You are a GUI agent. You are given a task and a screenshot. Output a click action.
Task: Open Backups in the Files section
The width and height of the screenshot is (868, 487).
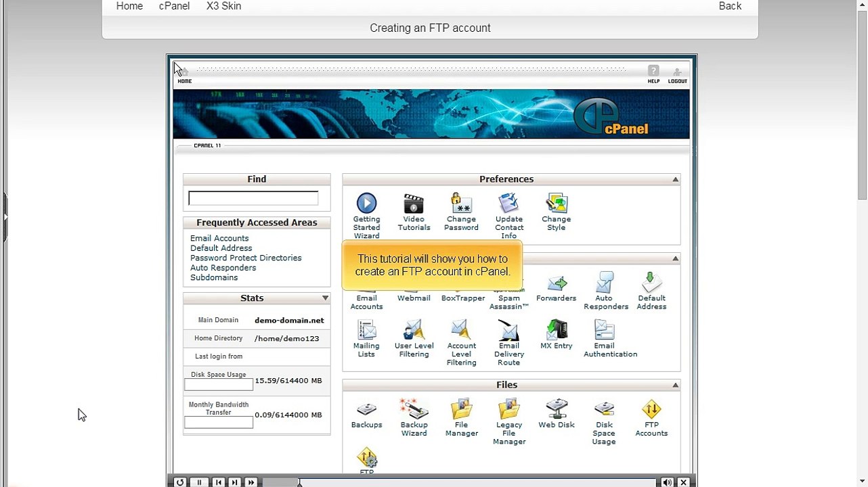pyautogui.click(x=366, y=409)
